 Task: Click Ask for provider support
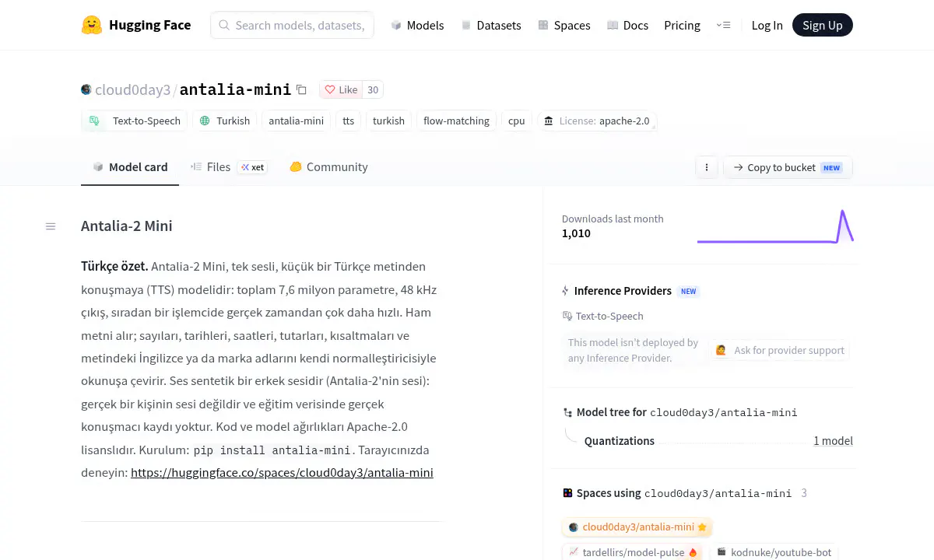pos(781,350)
